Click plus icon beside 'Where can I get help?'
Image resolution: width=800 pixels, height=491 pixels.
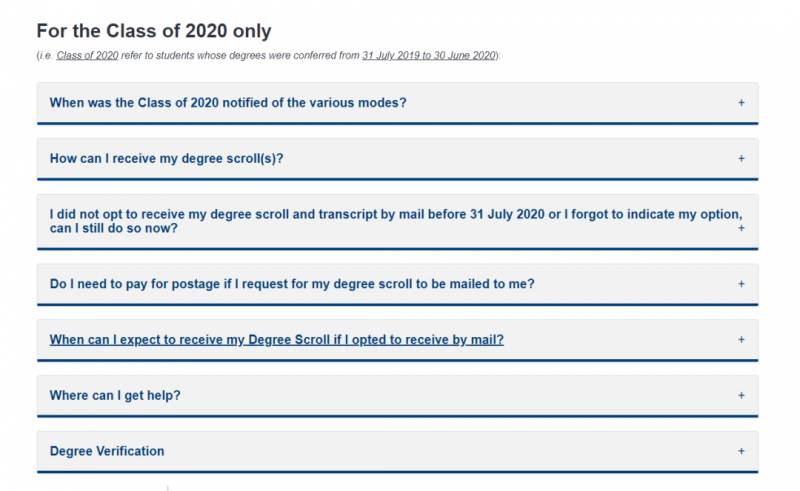click(741, 395)
